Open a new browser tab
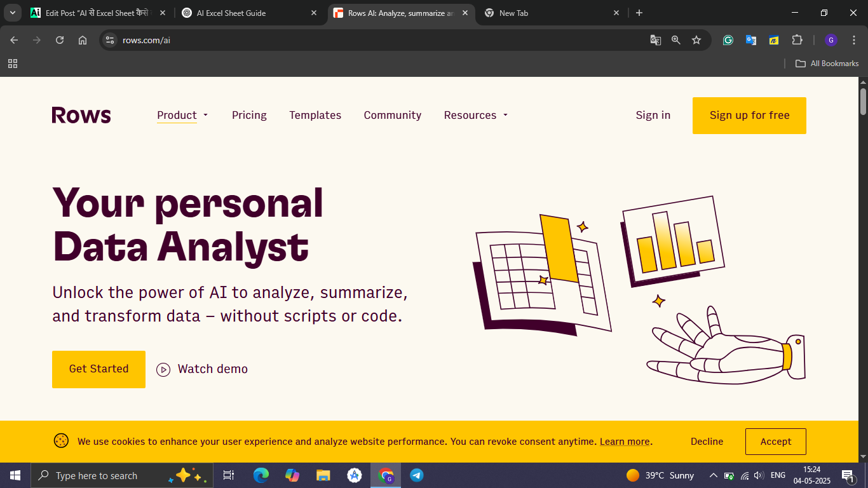868x488 pixels. coord(639,13)
